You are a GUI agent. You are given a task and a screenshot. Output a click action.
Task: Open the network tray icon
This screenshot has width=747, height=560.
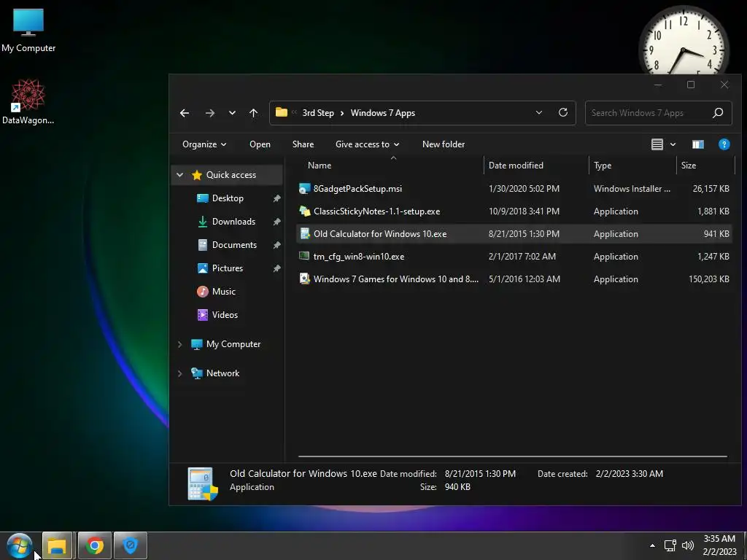[670, 545]
